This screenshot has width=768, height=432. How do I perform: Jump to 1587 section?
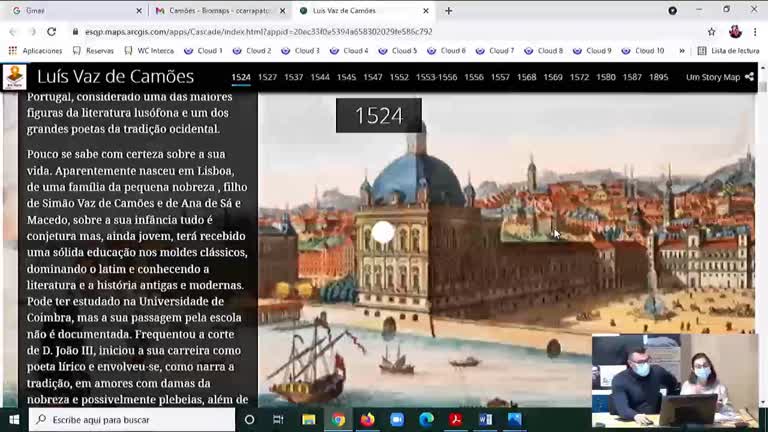(632, 77)
